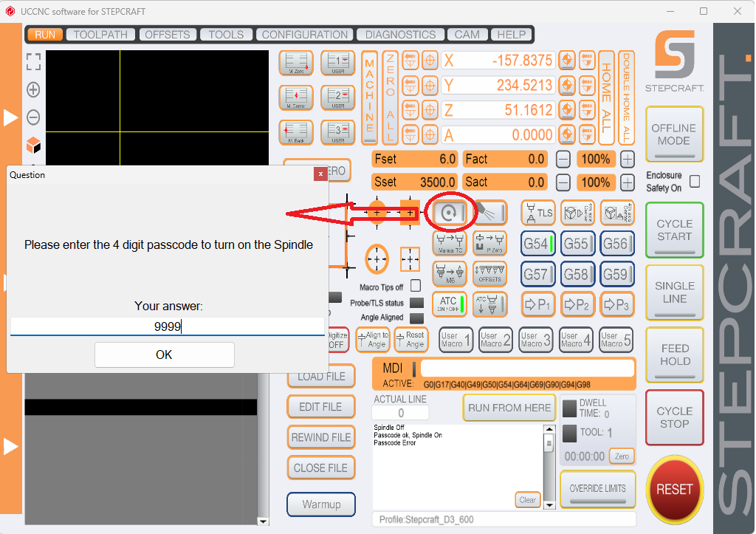Toggle the ATC ON/OFF button
This screenshot has width=756, height=534.
(x=450, y=304)
